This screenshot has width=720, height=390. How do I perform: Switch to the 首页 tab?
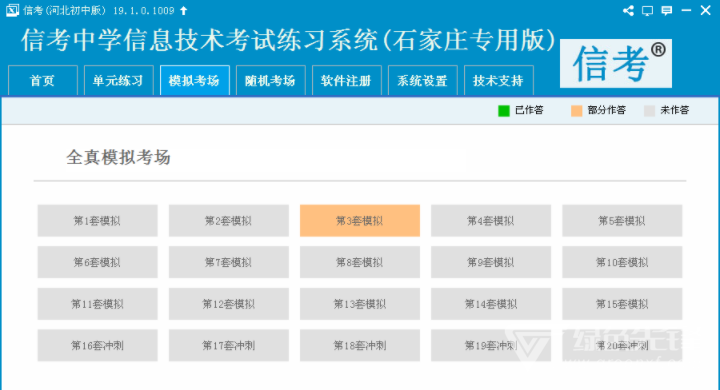pyautogui.click(x=43, y=81)
